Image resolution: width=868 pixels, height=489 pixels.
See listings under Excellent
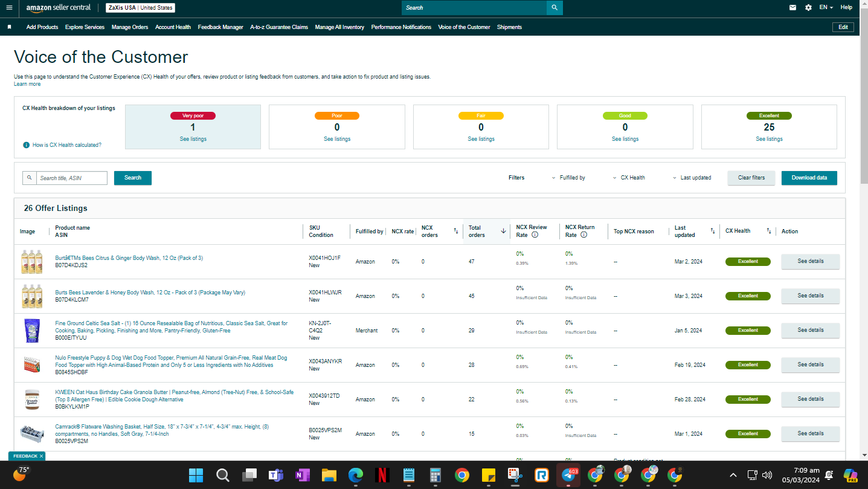point(769,139)
